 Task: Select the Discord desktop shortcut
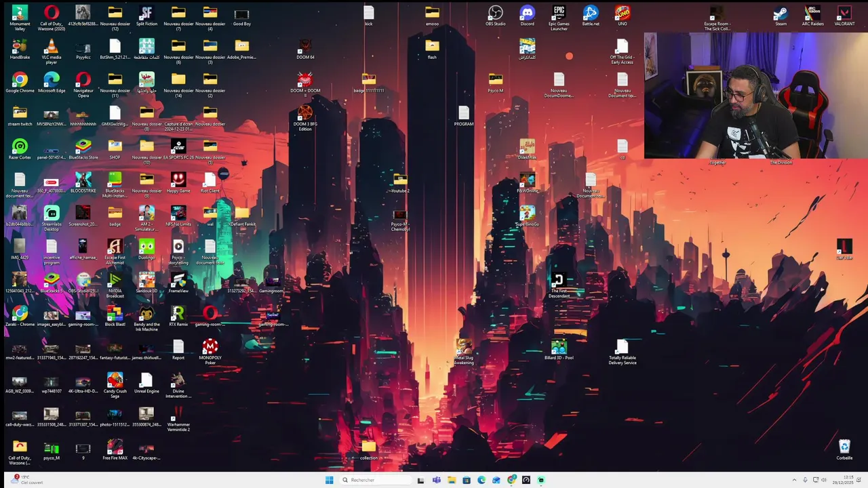[x=527, y=16]
